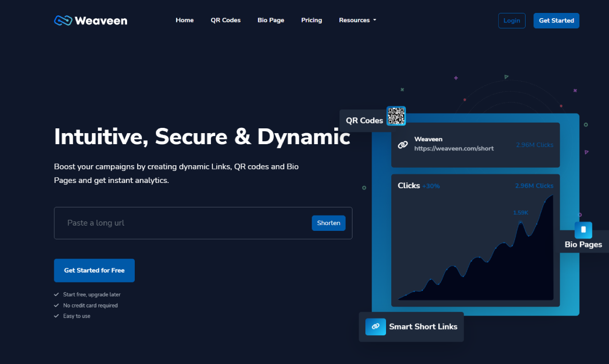Open Bio Page in the navigation

(271, 20)
